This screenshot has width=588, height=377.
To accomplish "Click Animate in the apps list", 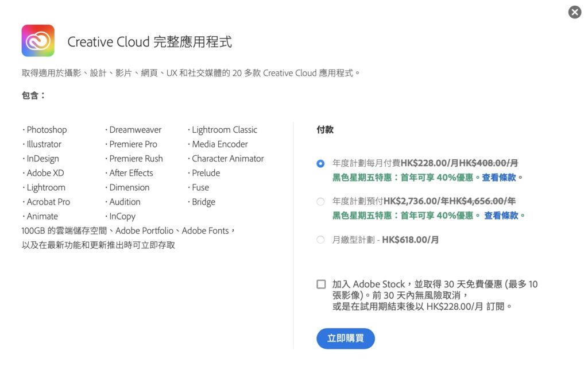I will [42, 216].
